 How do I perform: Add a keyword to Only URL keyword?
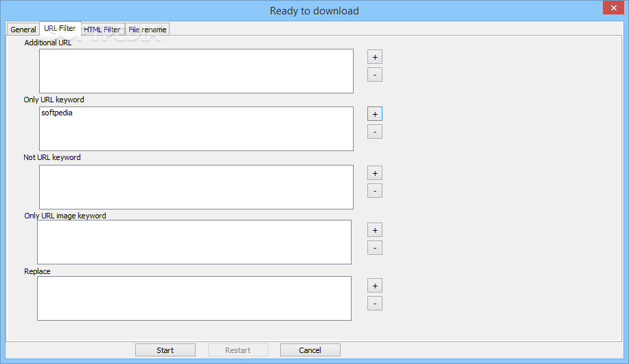click(375, 114)
